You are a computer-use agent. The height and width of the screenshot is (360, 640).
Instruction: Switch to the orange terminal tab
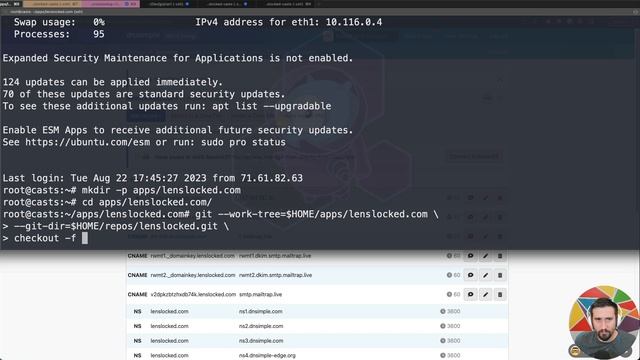pyautogui.click(x=52, y=4)
